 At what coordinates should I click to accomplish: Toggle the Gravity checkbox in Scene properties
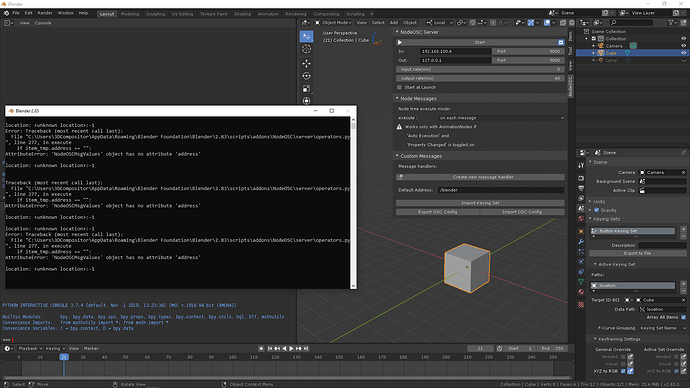[x=597, y=210]
